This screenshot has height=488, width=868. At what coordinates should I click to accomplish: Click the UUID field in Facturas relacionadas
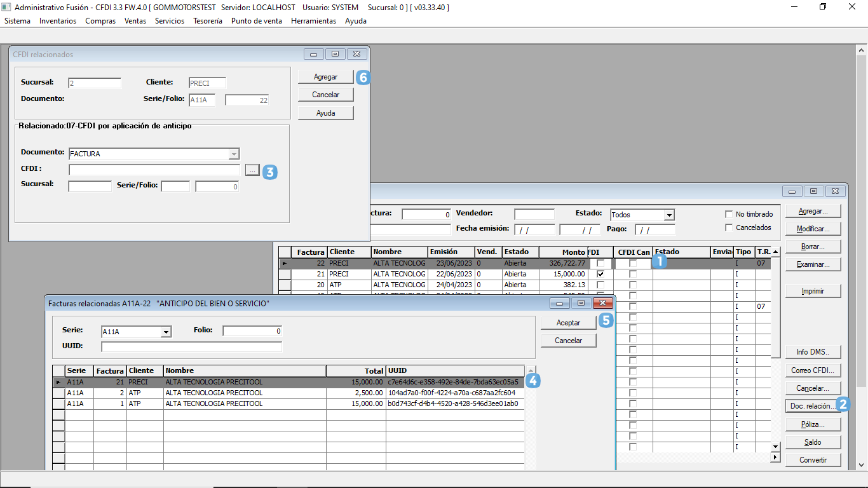pos(191,346)
